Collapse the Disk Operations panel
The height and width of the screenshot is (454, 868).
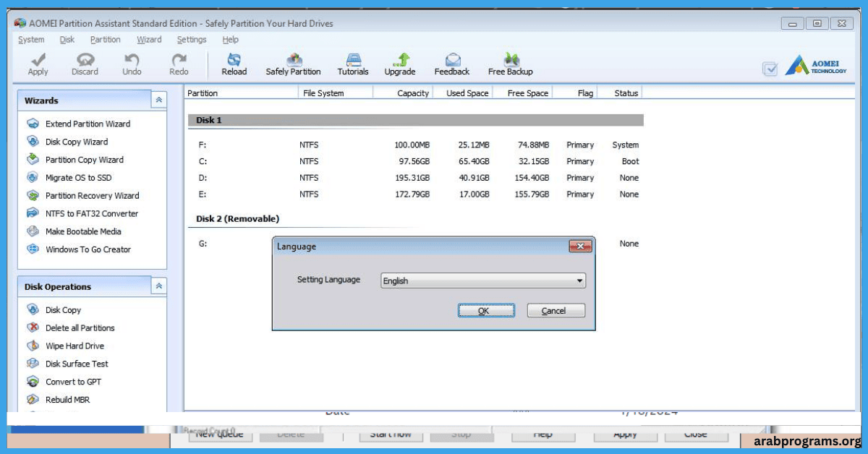point(159,286)
